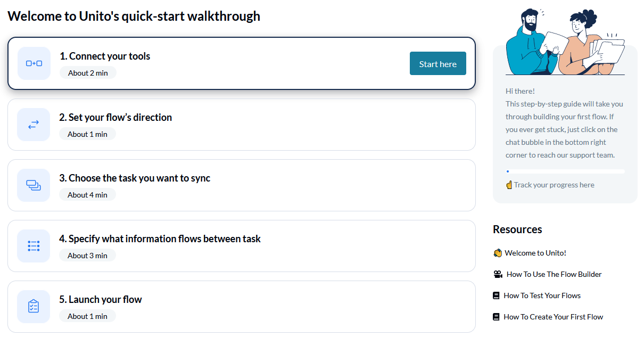Screen dimensions: 644x337
Task: Select step 5 Launch your flow
Action: [242, 307]
